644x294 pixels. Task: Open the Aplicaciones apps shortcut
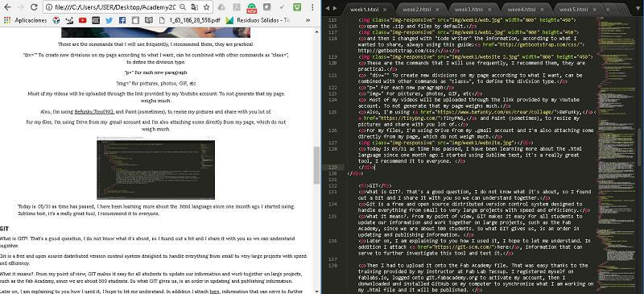pos(27,20)
